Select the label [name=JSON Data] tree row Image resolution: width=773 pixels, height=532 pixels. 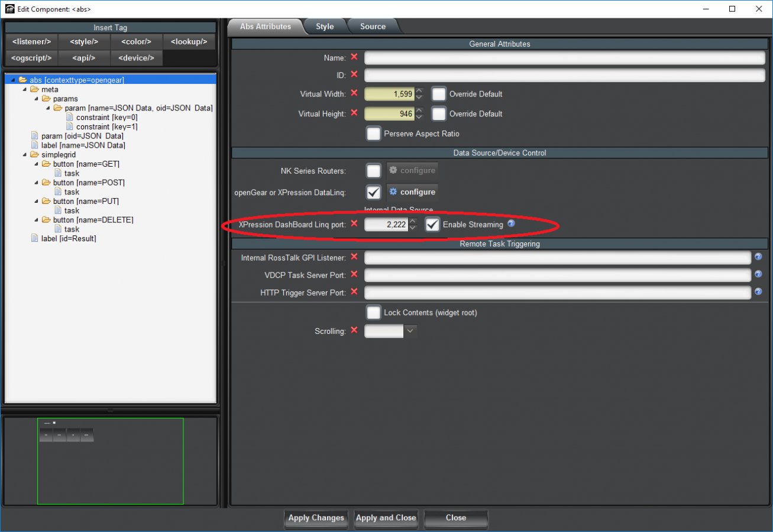[x=78, y=145]
